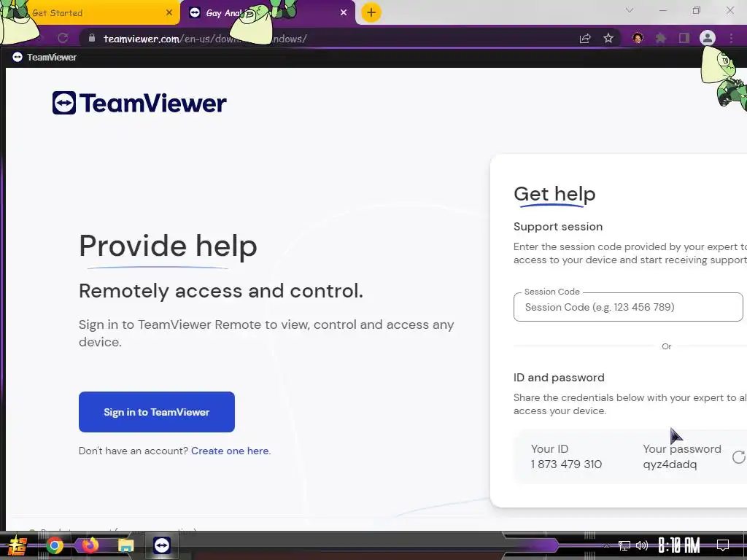Open the tab search dropdown chevron

coord(630,10)
